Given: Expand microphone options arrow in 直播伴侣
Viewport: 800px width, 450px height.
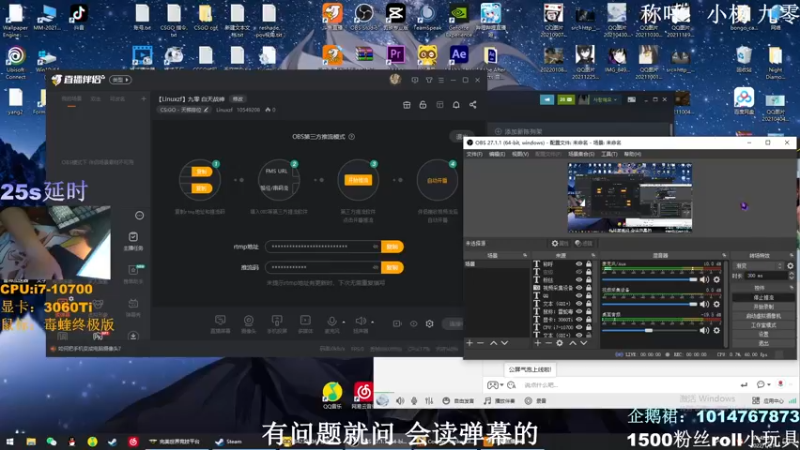Looking at the screenshot, I should (343, 322).
